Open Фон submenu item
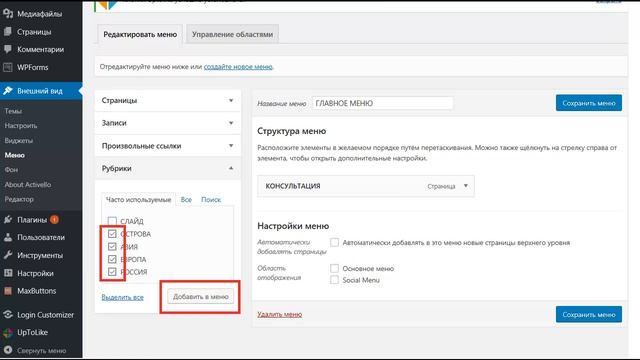640x360 pixels. (11, 170)
